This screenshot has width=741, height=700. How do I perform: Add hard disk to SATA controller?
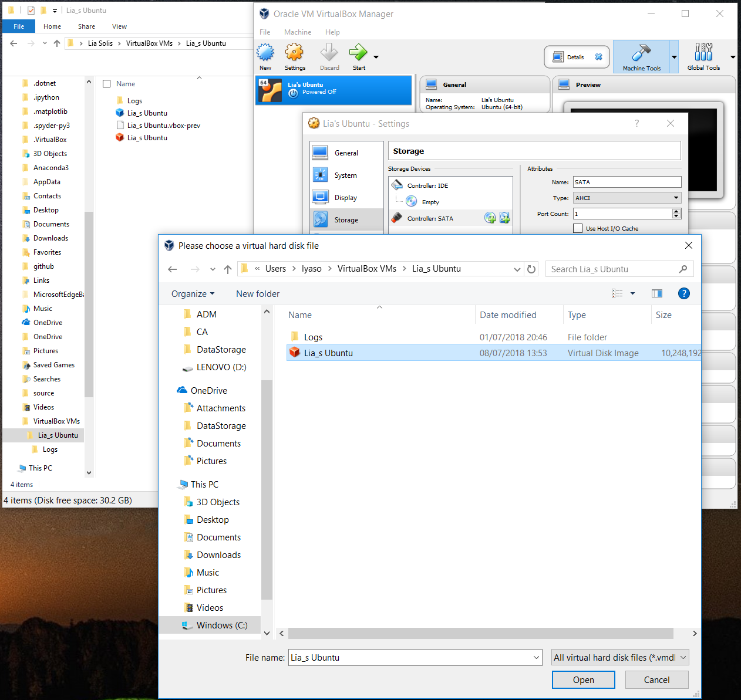[504, 218]
